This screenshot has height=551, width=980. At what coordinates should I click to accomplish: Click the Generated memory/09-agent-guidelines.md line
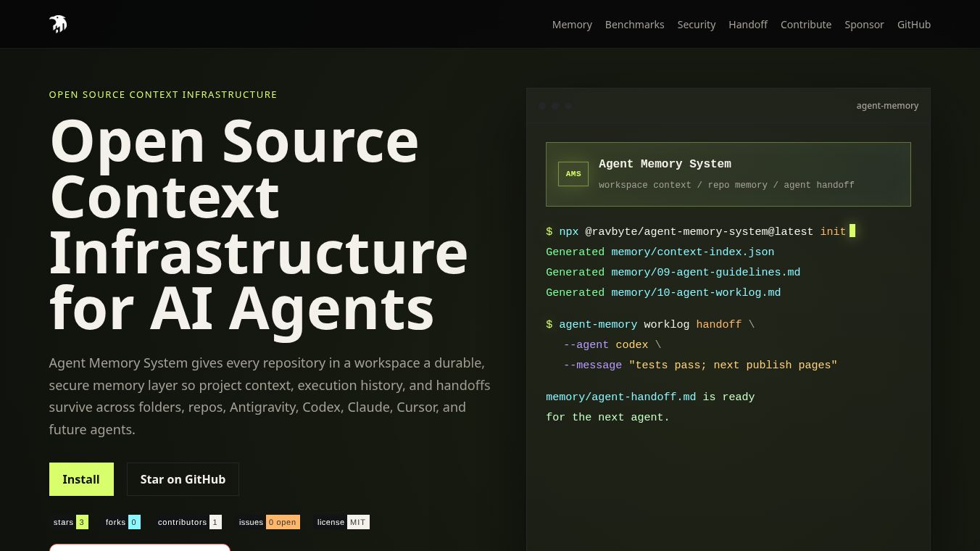673,273
